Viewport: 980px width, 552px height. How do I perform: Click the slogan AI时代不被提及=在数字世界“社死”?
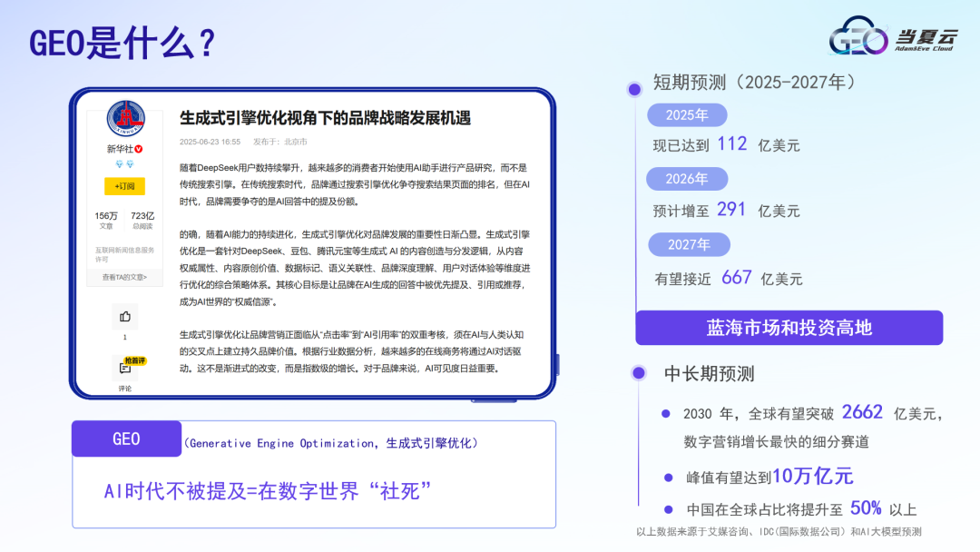[268, 491]
